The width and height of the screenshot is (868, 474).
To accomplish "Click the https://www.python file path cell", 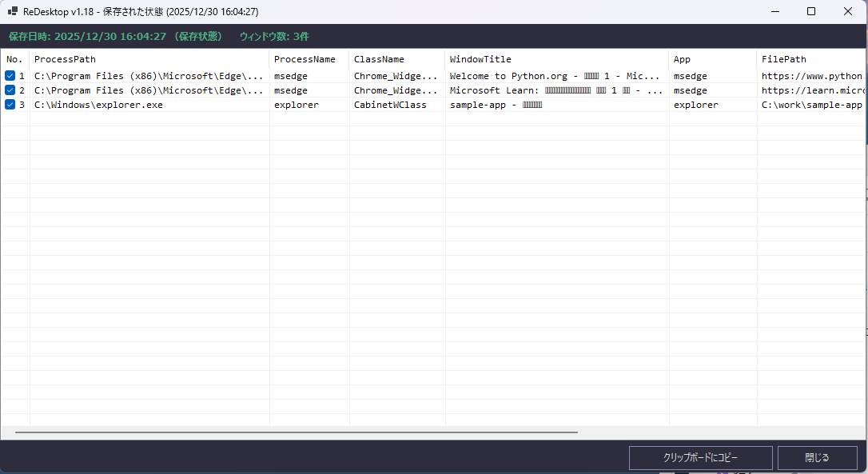I will tap(811, 76).
